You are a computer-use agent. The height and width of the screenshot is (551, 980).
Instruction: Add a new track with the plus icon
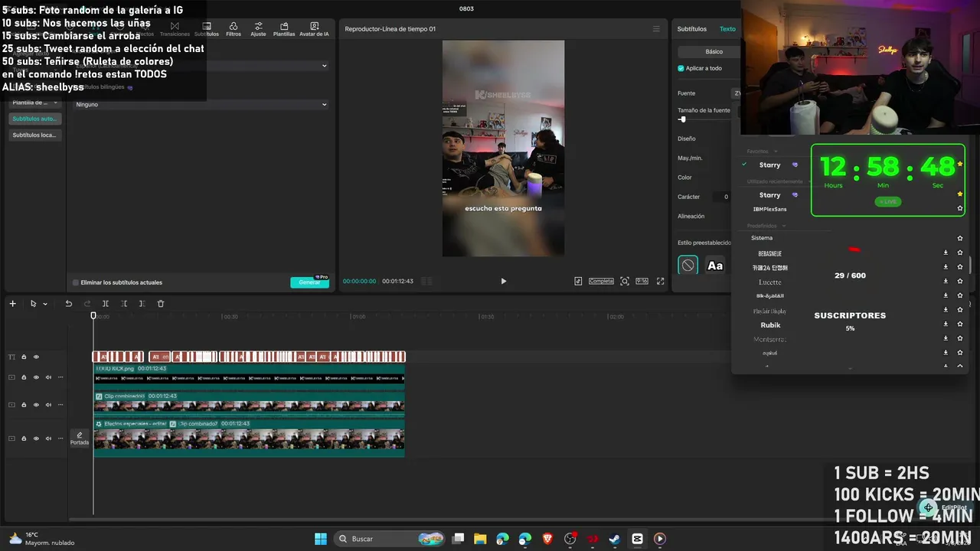[x=12, y=304]
